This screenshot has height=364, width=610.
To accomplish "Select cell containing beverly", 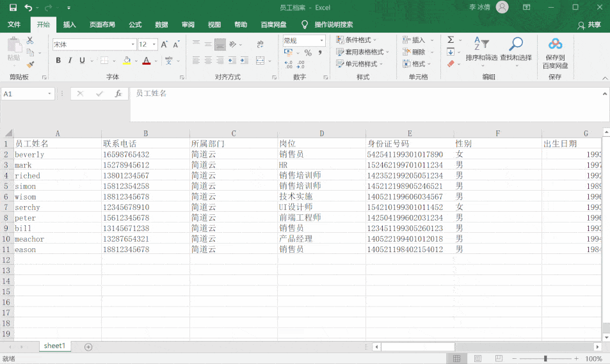I will coord(58,154).
